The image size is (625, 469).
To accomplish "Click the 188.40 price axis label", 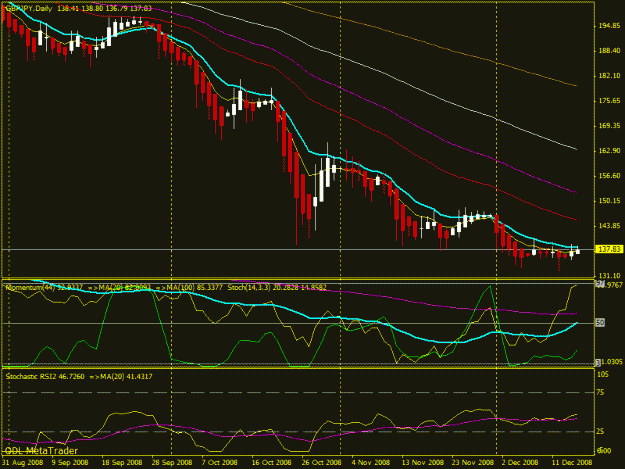I will tap(609, 51).
